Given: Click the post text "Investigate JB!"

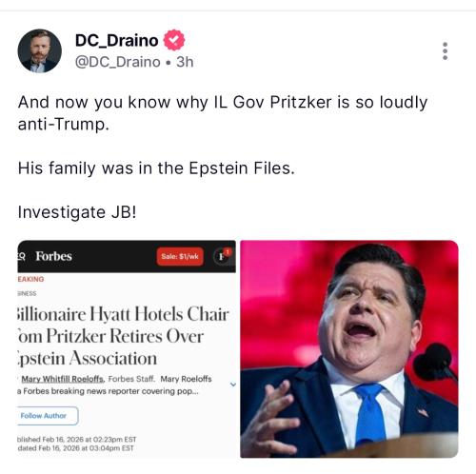Looking at the screenshot, I should pyautogui.click(x=77, y=212).
